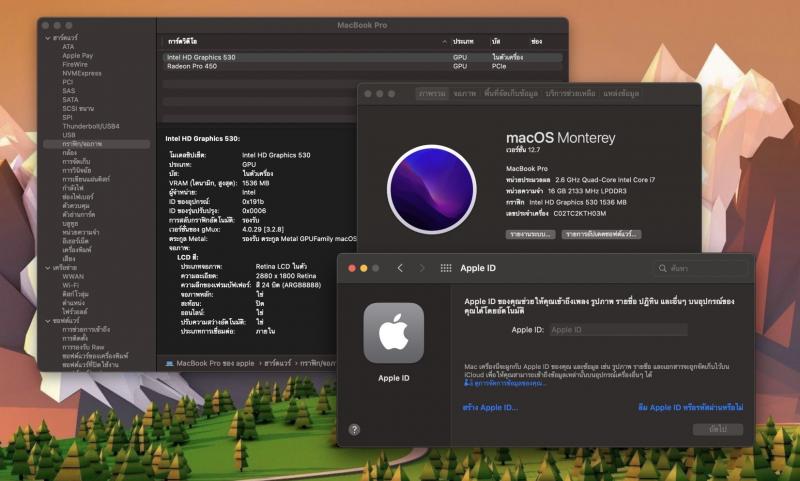This screenshot has width=800, height=481.
Task: Select the Intel HD Graphics 530 row
Action: coord(363,57)
